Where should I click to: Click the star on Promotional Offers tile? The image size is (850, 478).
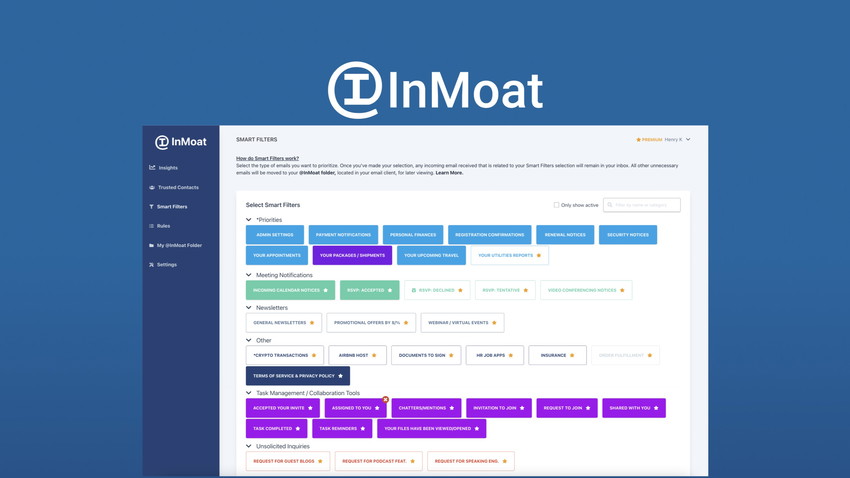(x=406, y=323)
